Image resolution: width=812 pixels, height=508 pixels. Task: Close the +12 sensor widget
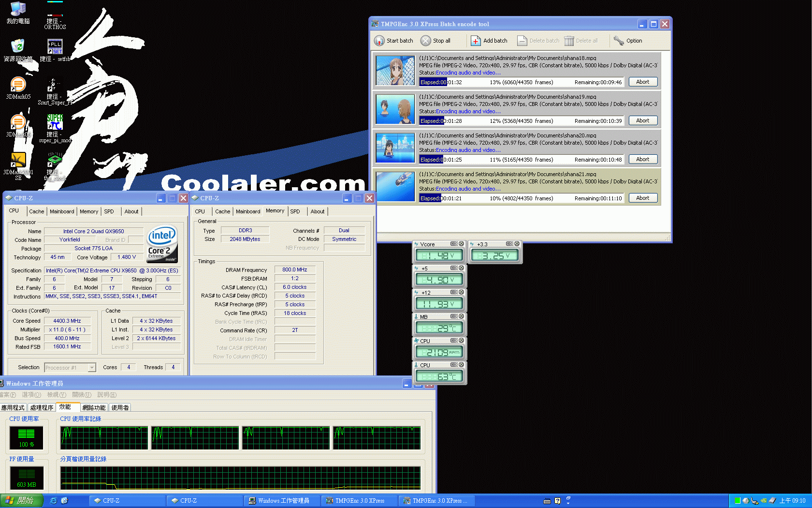(x=462, y=292)
